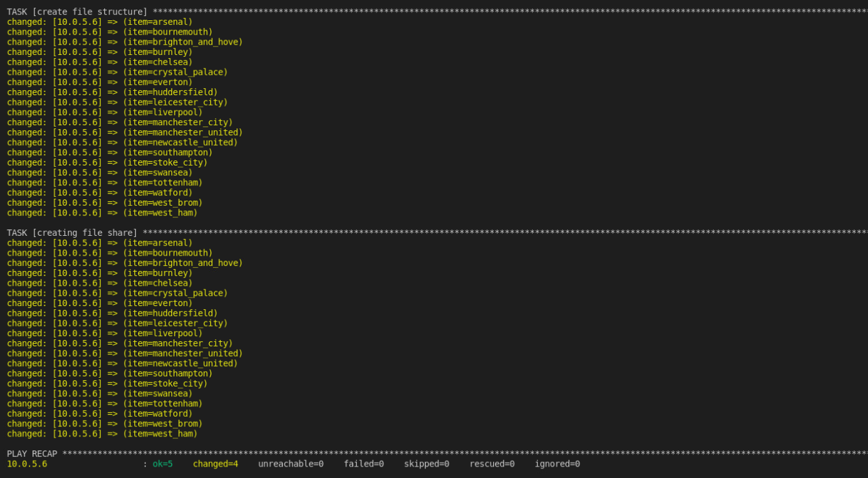
Task: Click item=watford under creating file share task
Action: (157, 413)
